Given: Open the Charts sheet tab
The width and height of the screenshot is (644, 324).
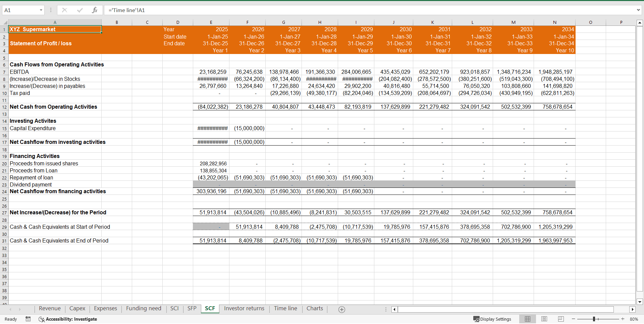Looking at the screenshot, I should (315, 309).
